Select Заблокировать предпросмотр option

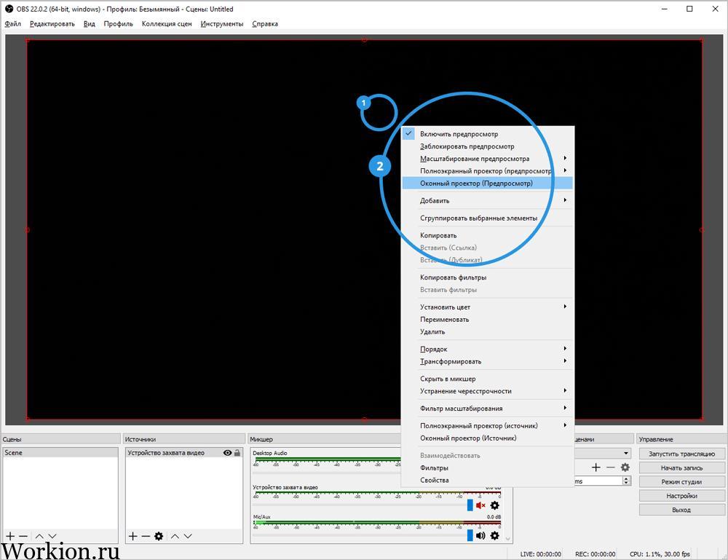point(488,146)
